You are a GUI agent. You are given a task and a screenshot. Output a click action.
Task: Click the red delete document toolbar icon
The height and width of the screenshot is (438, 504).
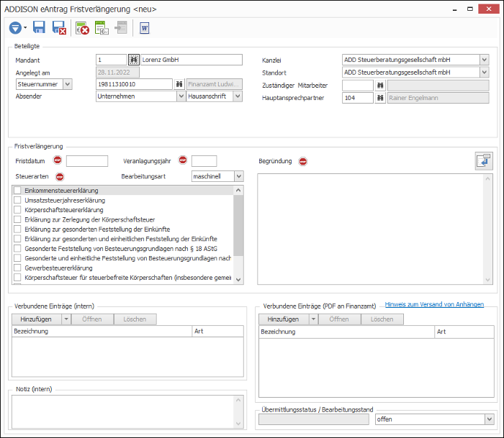pos(82,28)
